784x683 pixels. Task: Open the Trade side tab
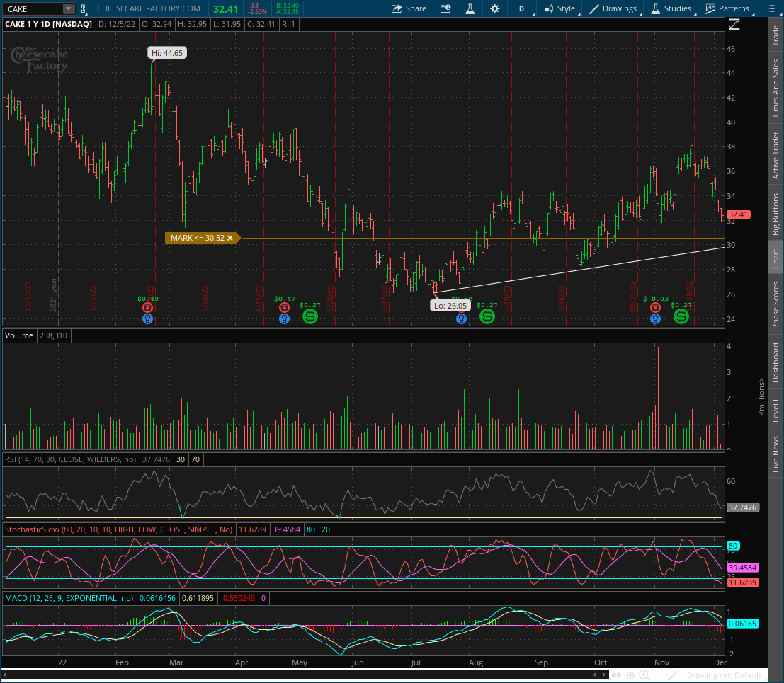pos(776,35)
